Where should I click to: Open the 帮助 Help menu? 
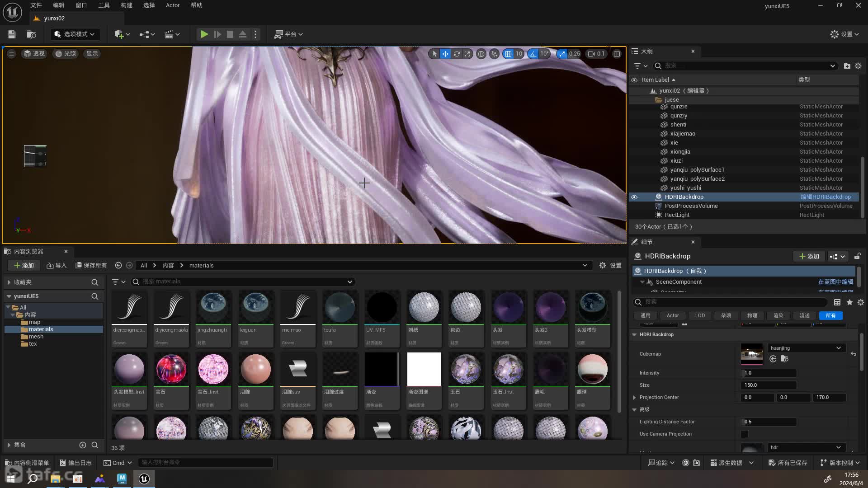197,5
